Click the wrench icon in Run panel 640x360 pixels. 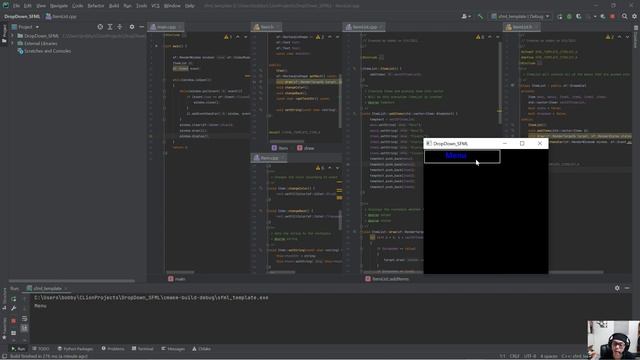point(13,309)
